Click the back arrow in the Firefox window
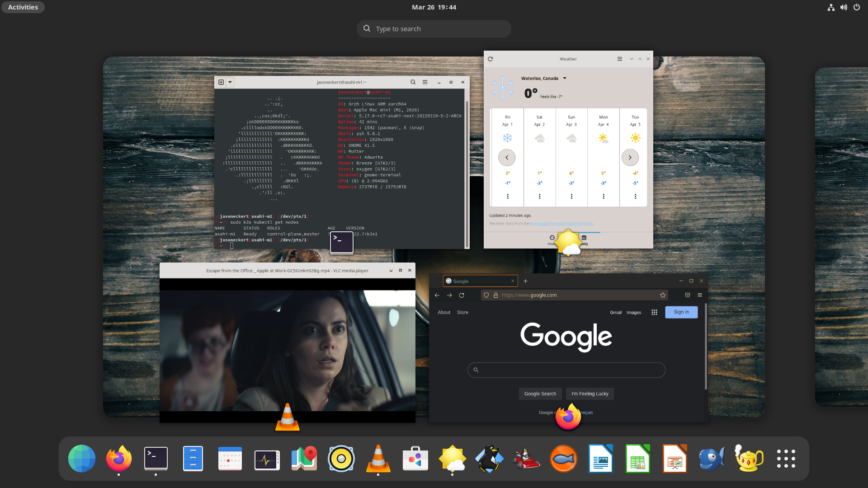The image size is (868, 488). pyautogui.click(x=437, y=295)
